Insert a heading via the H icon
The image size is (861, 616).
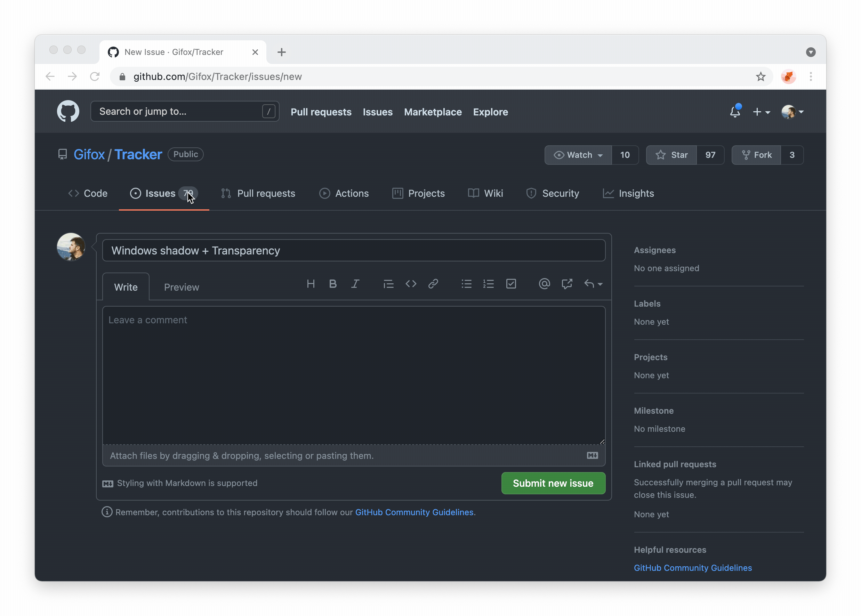pos(311,284)
